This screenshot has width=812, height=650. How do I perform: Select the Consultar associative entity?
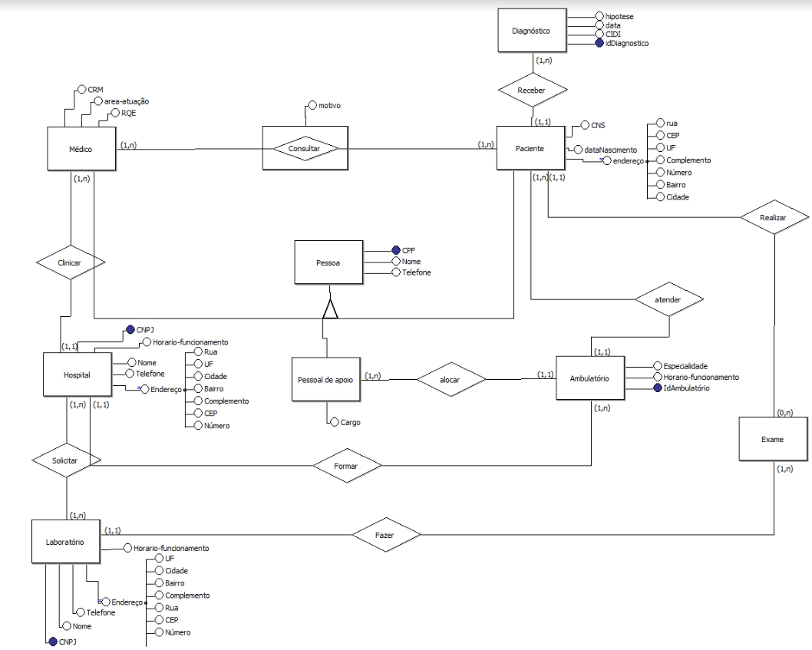(x=305, y=147)
